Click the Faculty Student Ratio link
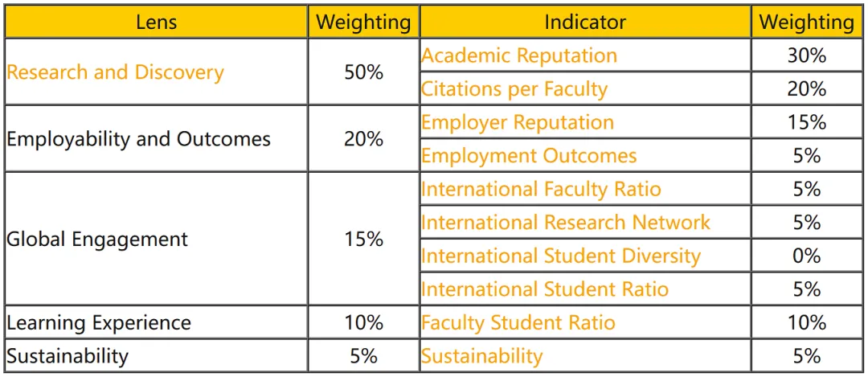The image size is (868, 377). 518,322
